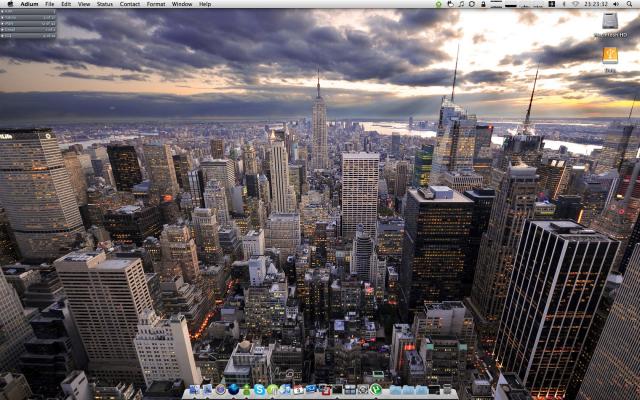This screenshot has height=400, width=640.
Task: Open the Status menu
Action: tap(104, 4)
